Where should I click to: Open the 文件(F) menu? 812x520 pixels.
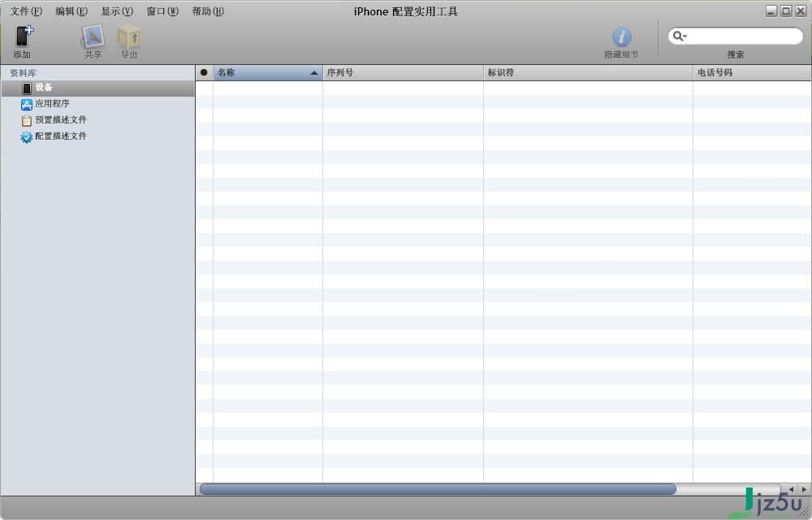point(26,11)
